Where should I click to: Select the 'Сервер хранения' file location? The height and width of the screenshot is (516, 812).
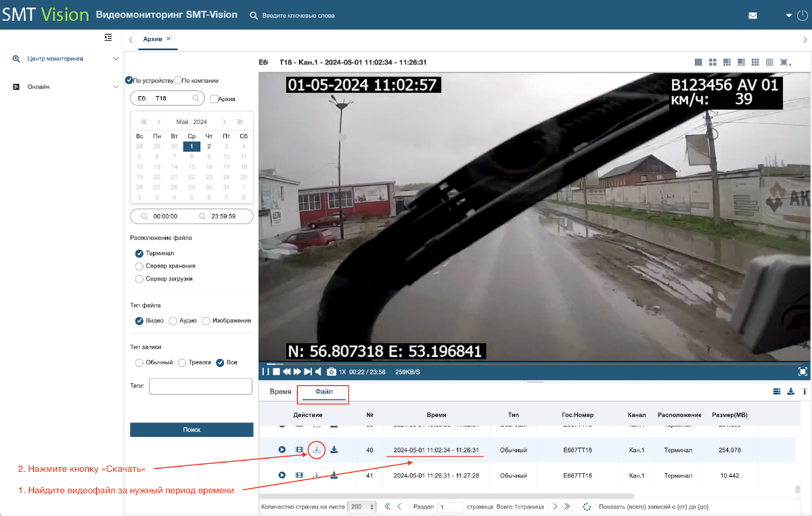coord(139,266)
